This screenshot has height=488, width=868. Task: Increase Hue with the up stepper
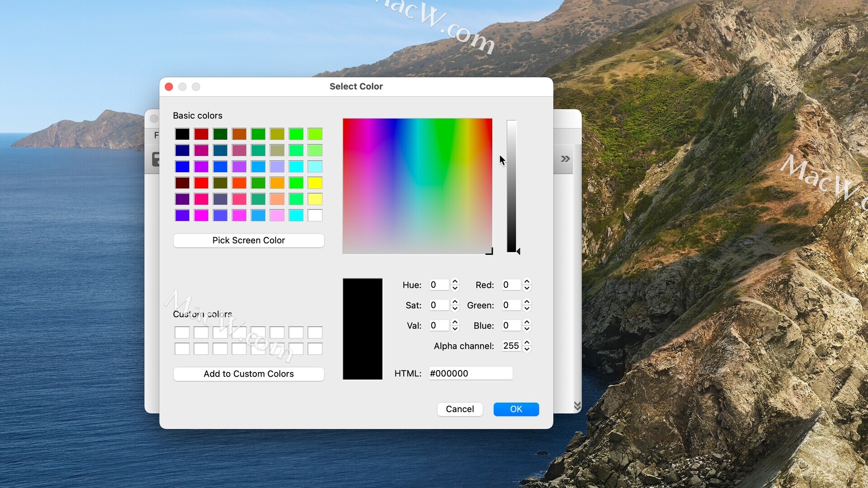[455, 282]
